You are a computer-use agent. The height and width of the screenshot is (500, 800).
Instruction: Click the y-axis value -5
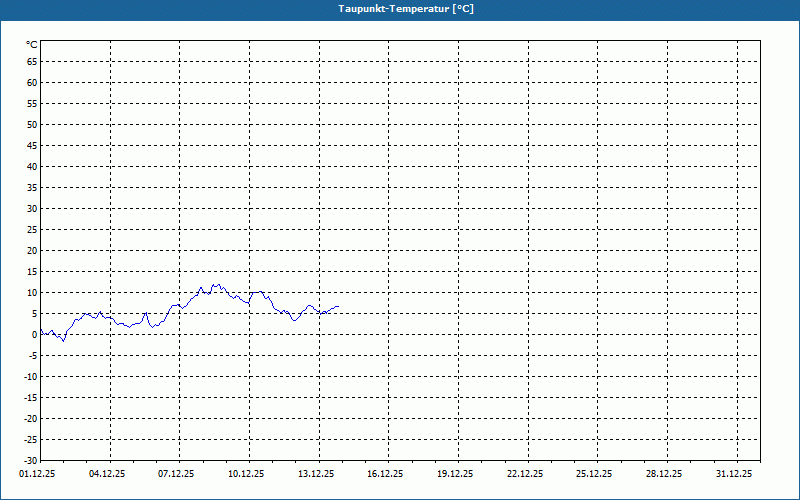[33, 356]
